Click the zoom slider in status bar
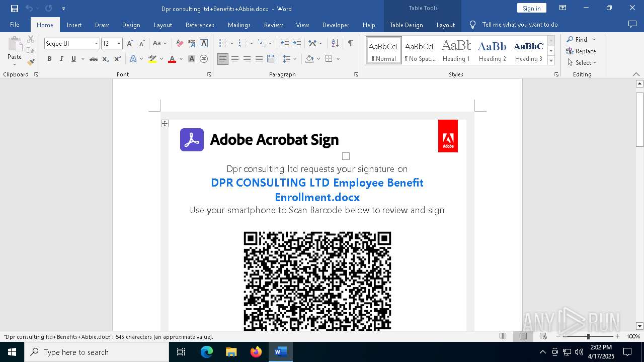 (x=588, y=336)
